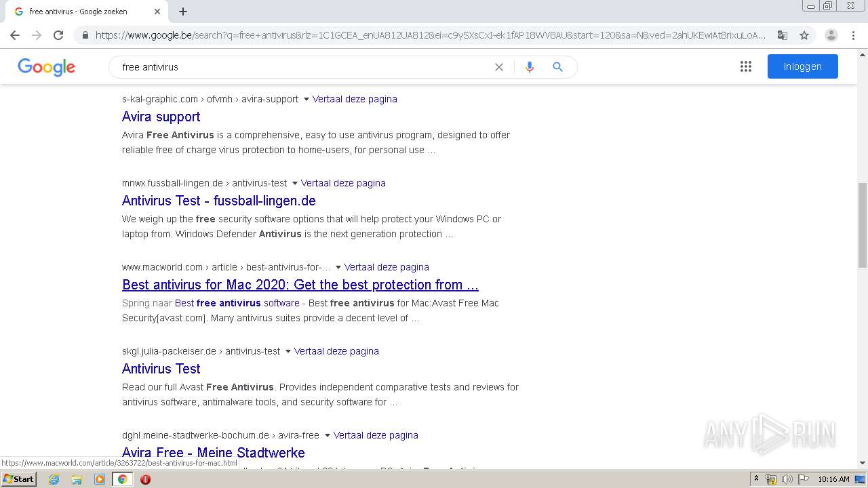Translate the macworld.com result page
This screenshot has height=488, width=868.
coord(387,267)
